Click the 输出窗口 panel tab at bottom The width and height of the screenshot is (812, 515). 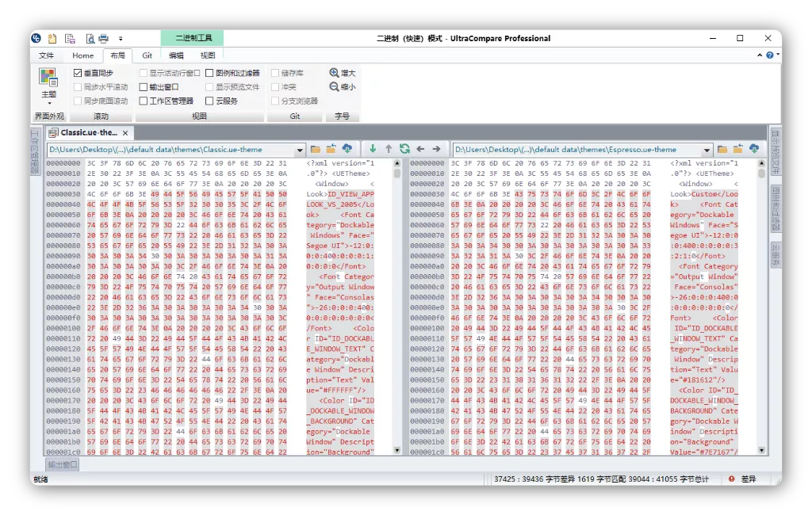point(62,464)
